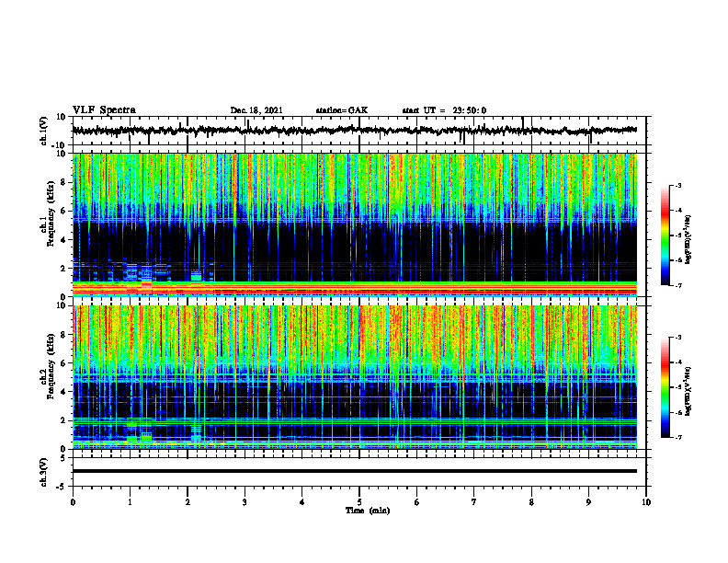Click the ch.1 frequency tick "2"
The width and height of the screenshot is (728, 563).
click(x=64, y=269)
